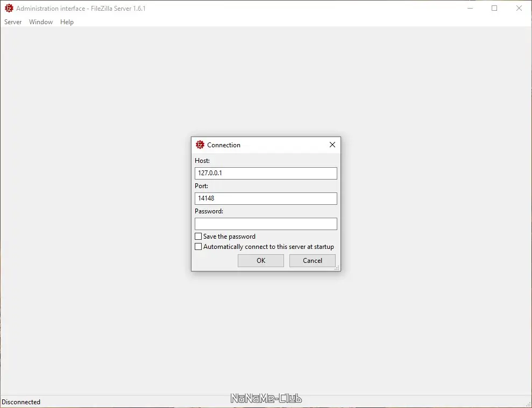Click the Port input field
The height and width of the screenshot is (408, 532).
click(x=266, y=198)
